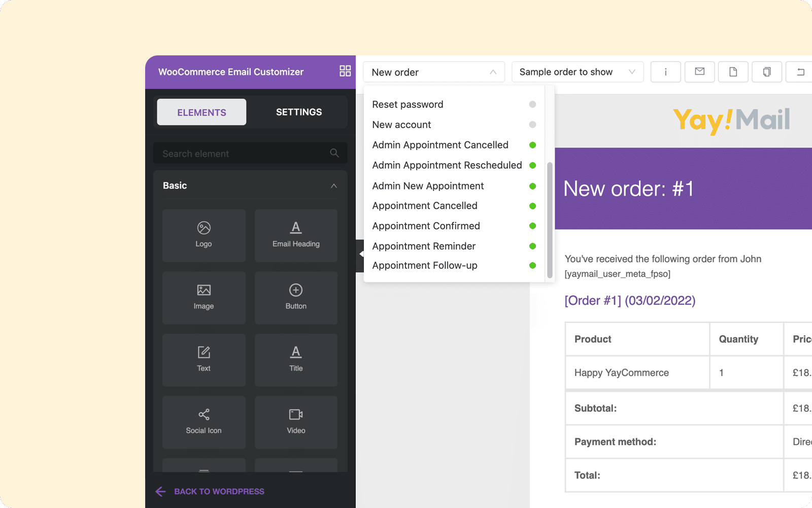
Task: Pick the Appointment Confirmed template
Action: tap(454, 226)
